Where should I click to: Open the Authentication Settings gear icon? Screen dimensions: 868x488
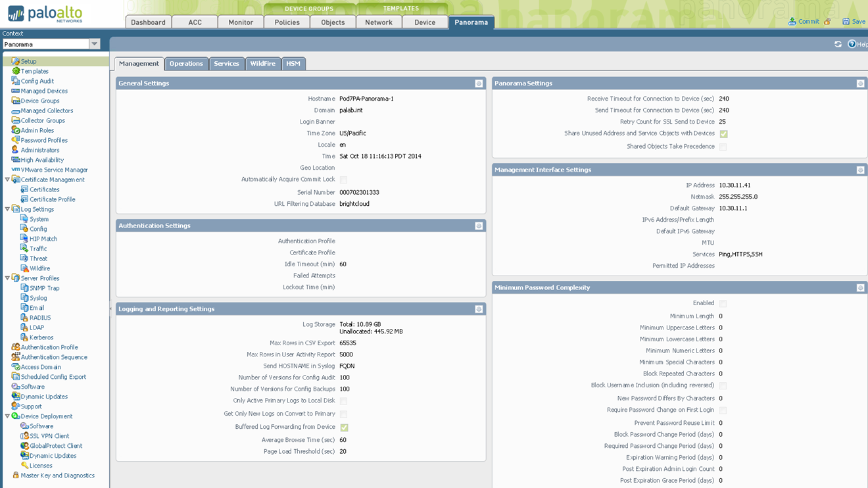coord(479,226)
